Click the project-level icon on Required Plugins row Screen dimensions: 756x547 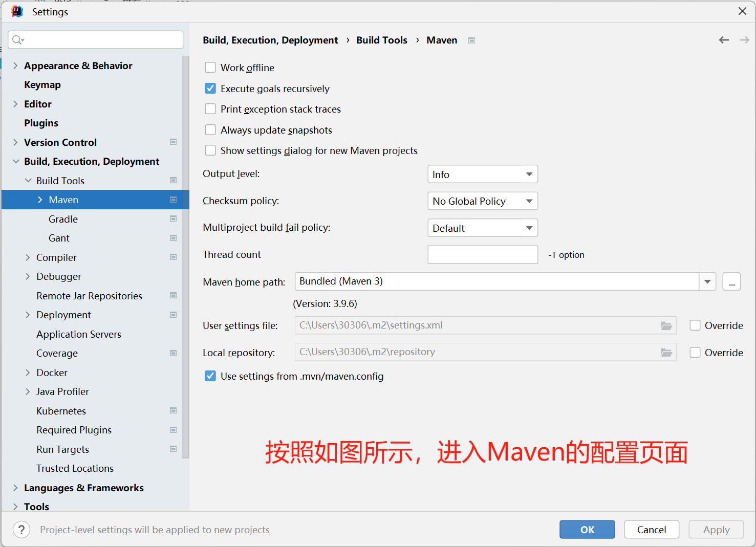174,430
